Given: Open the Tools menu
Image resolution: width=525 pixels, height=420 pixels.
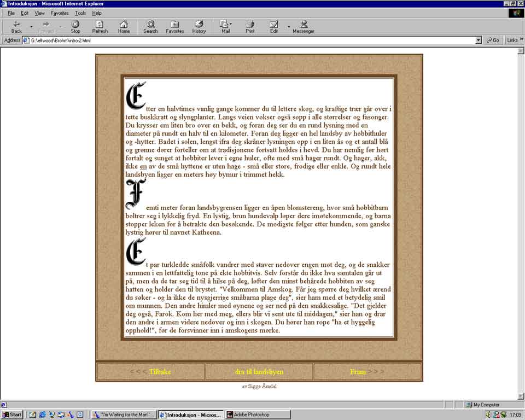Looking at the screenshot, I should (x=80, y=13).
